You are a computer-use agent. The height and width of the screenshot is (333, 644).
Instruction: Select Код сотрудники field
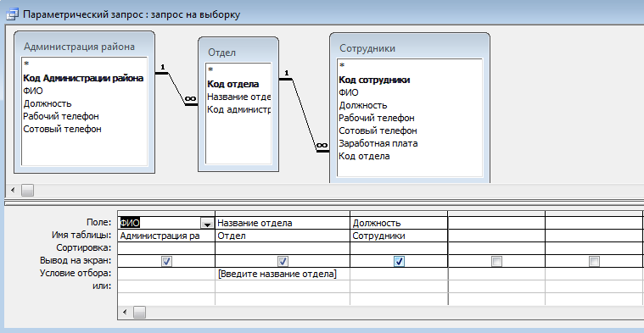pos(374,80)
